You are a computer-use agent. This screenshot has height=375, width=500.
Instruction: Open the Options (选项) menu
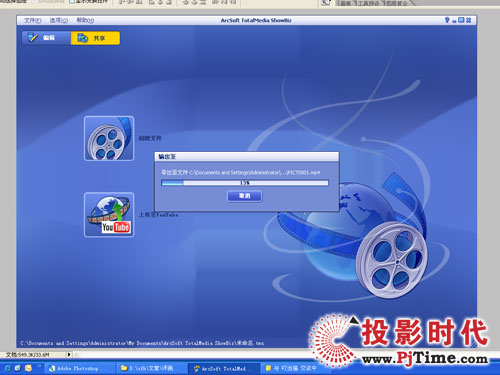[59, 20]
